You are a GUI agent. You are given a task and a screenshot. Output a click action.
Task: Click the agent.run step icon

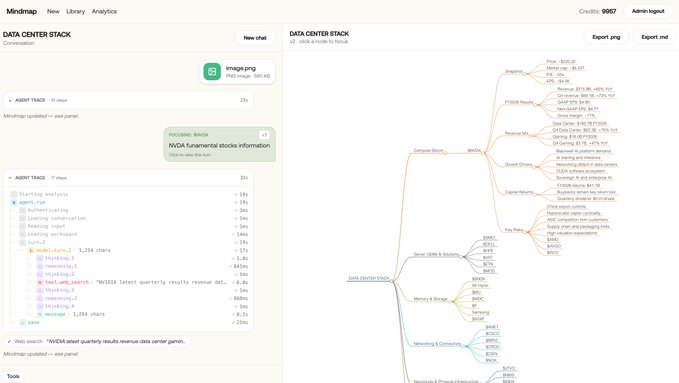tap(14, 202)
